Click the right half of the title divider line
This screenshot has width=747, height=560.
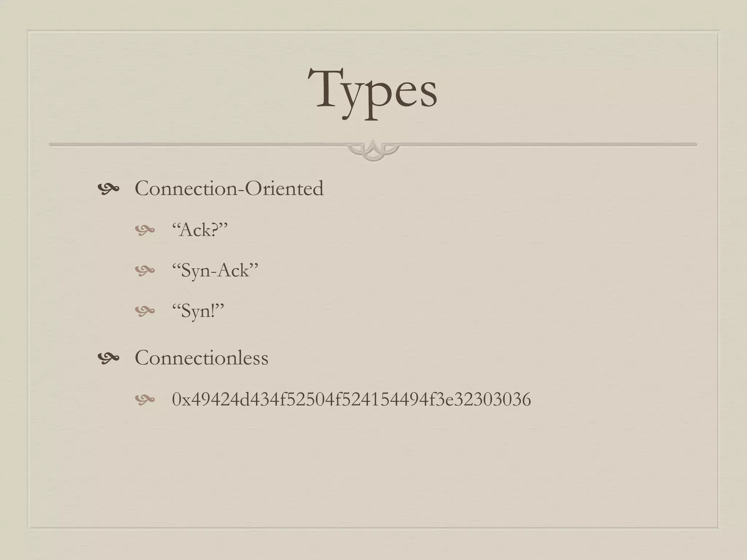click(547, 145)
